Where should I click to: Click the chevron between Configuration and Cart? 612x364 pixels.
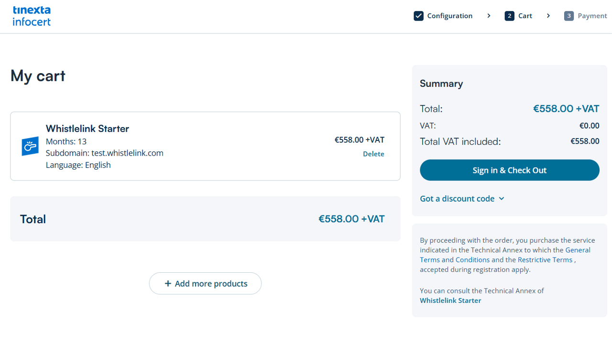[489, 16]
